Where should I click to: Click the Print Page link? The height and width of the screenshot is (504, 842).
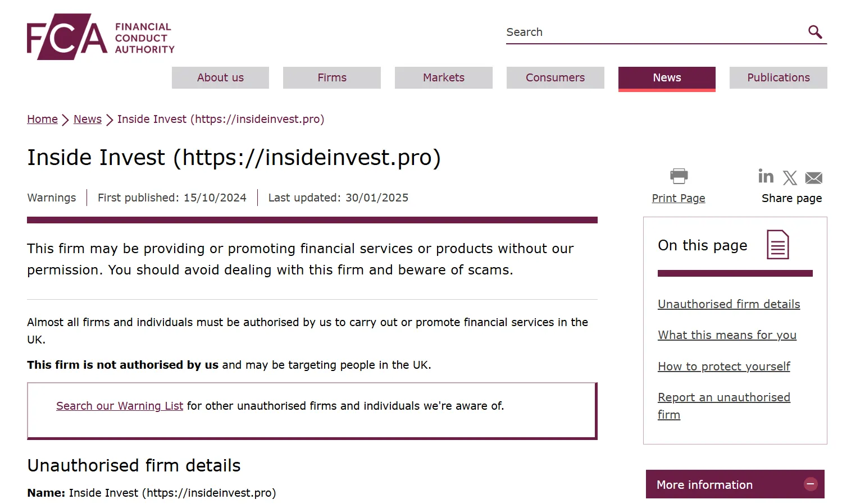pyautogui.click(x=679, y=198)
